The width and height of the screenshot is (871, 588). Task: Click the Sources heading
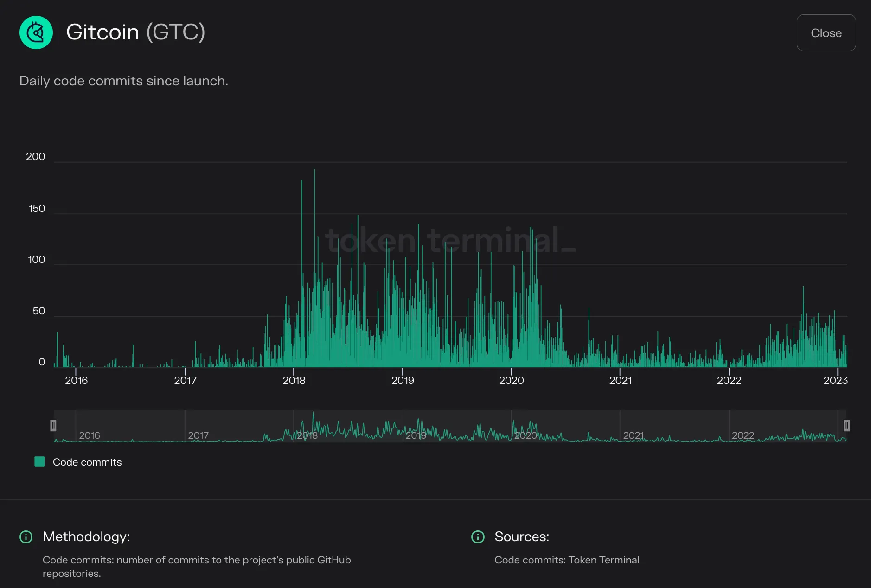[522, 537]
